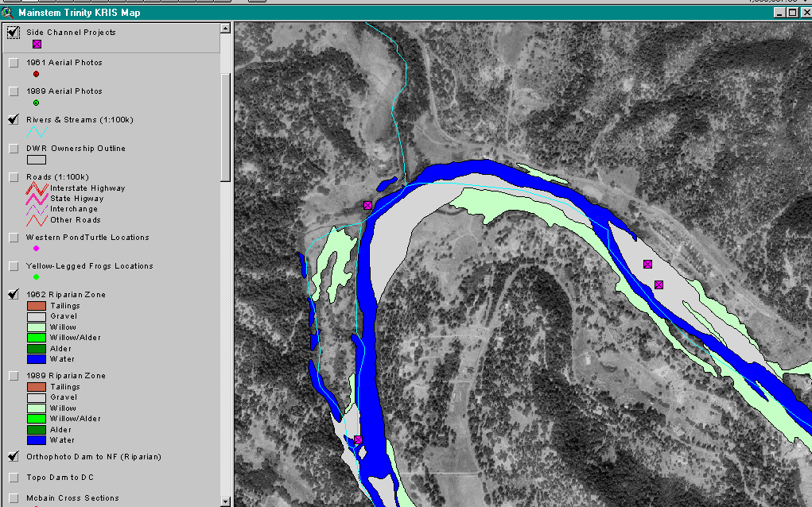812x507 pixels.
Task: Click 1962 Riparian Zone Alder color swatch
Action: 37,349
